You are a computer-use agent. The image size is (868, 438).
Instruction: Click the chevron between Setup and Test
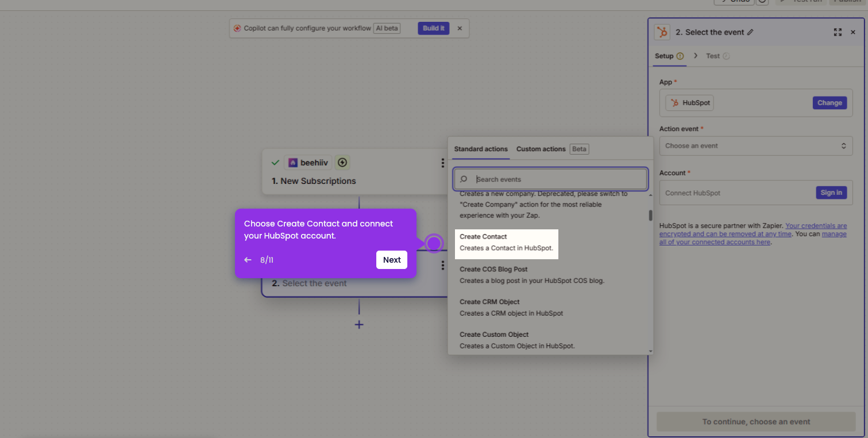(696, 56)
